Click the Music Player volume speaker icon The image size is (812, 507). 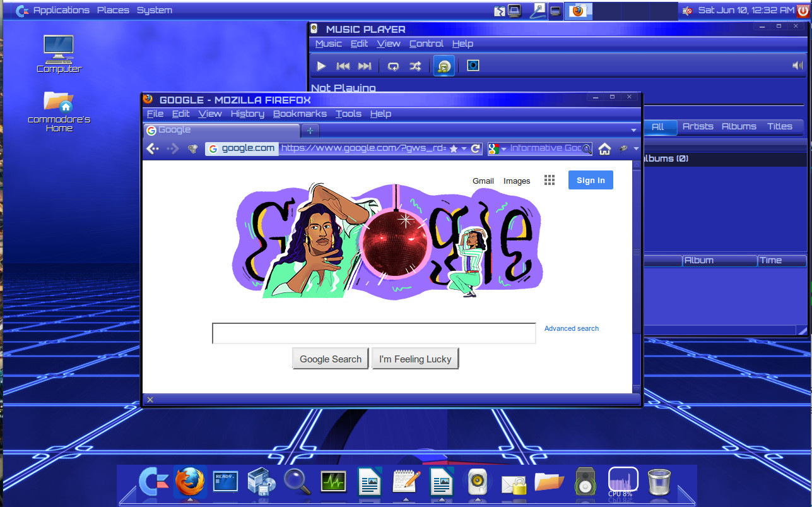(x=797, y=66)
